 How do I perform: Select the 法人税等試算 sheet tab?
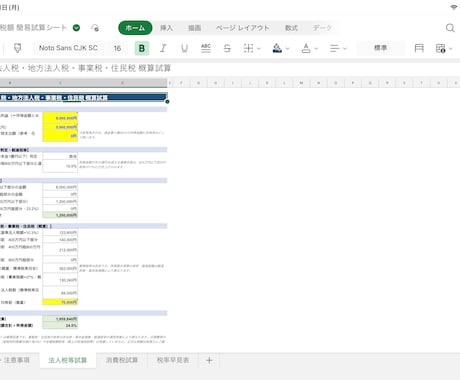point(68,360)
